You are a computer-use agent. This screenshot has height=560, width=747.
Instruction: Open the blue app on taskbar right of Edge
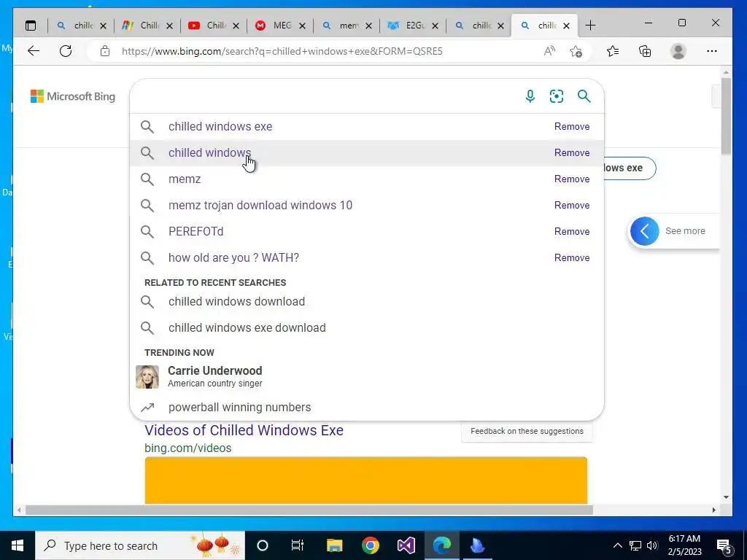tap(477, 545)
